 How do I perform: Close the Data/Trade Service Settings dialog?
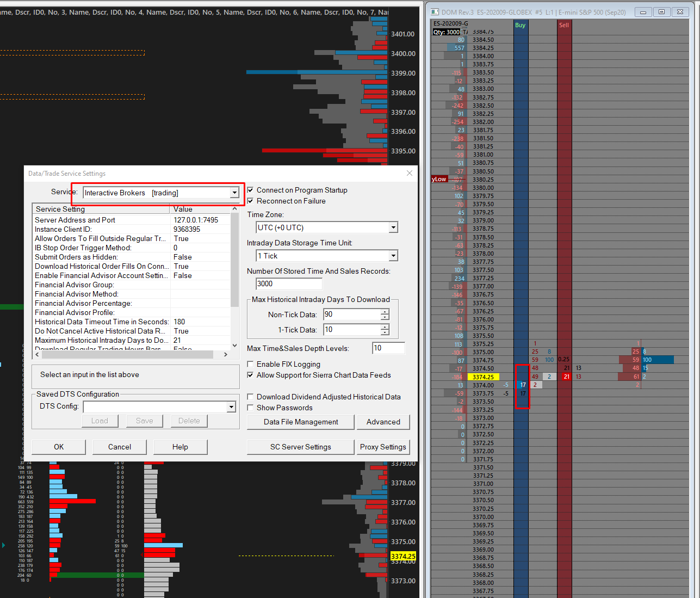click(x=410, y=174)
